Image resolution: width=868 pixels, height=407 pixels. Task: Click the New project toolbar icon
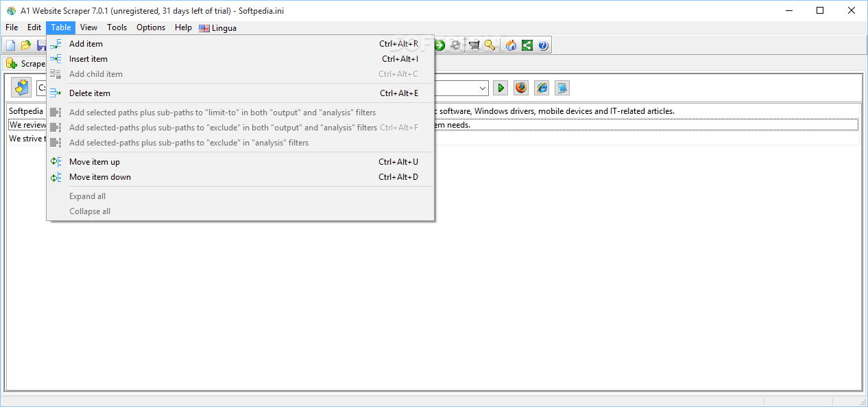10,45
